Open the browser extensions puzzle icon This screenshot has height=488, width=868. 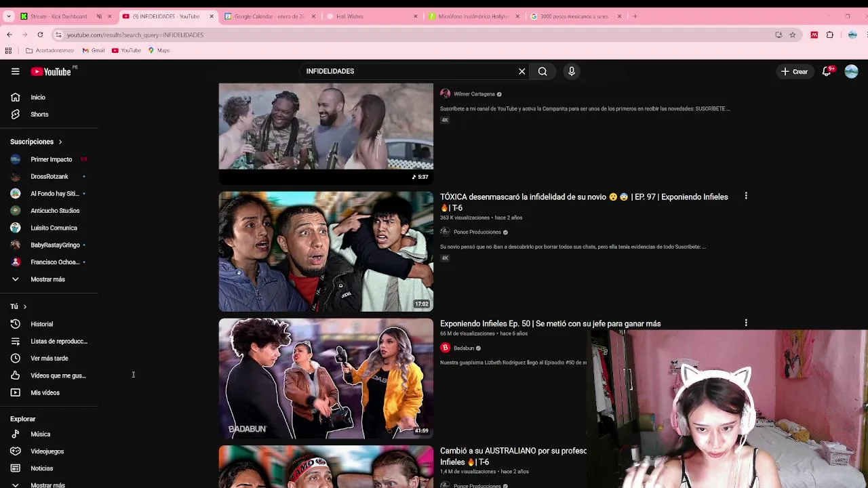pyautogui.click(x=830, y=35)
